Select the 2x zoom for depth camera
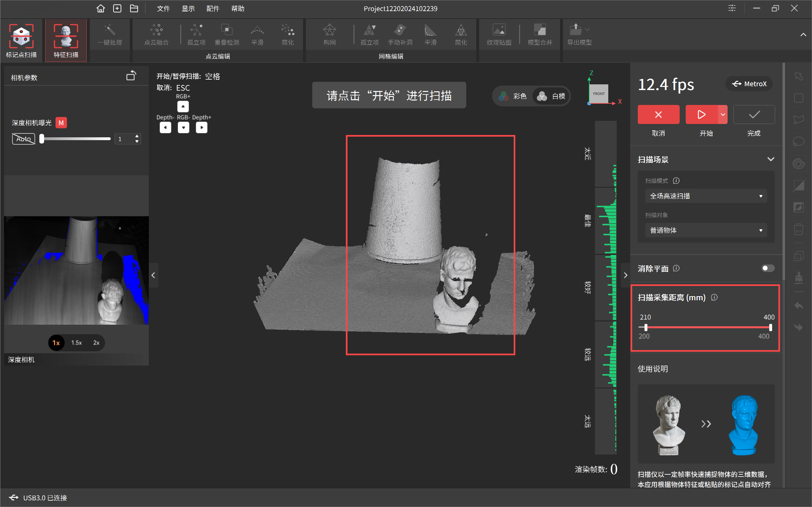Viewport: 812px width, 507px height. coord(96,343)
